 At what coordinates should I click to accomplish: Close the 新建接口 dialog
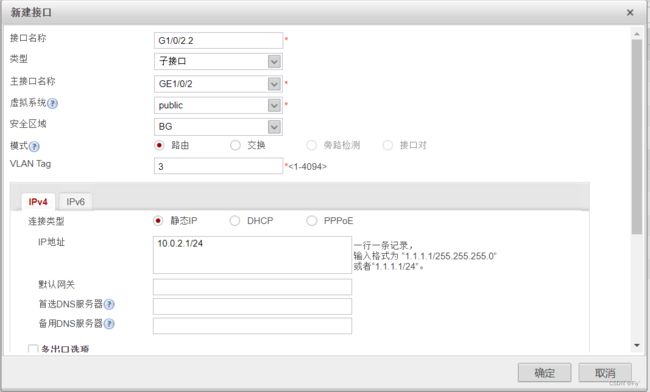pyautogui.click(x=630, y=13)
